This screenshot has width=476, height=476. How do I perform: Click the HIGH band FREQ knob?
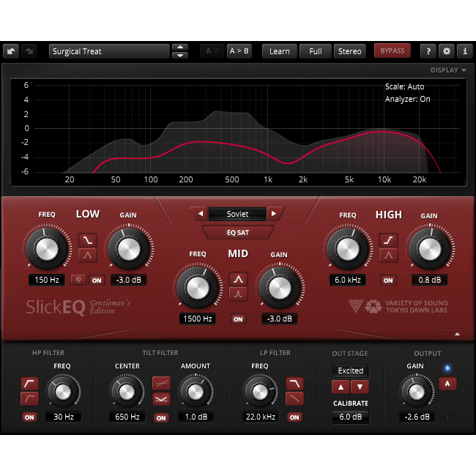348,249
